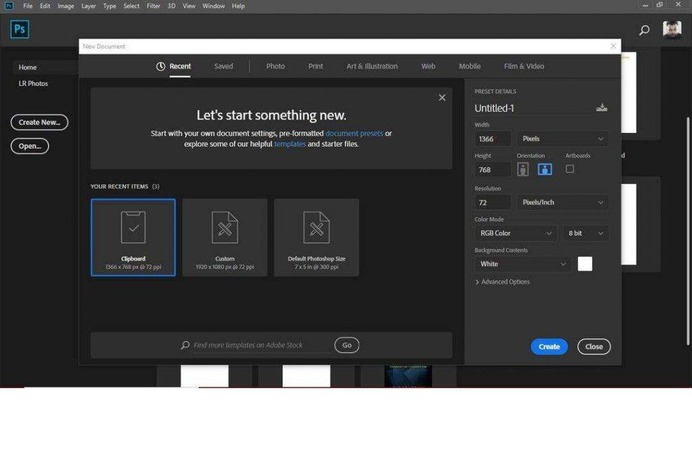This screenshot has width=692, height=475.
Task: Switch to the Print tab
Action: [316, 66]
